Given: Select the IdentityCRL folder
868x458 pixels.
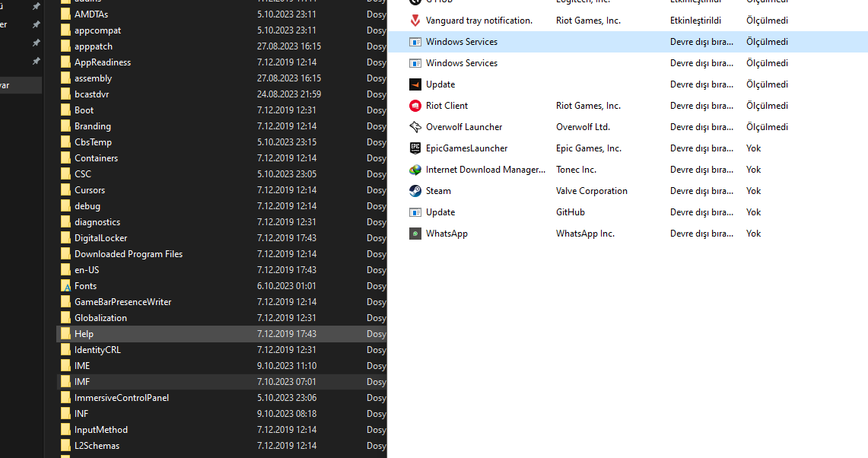Looking at the screenshot, I should 97,350.
